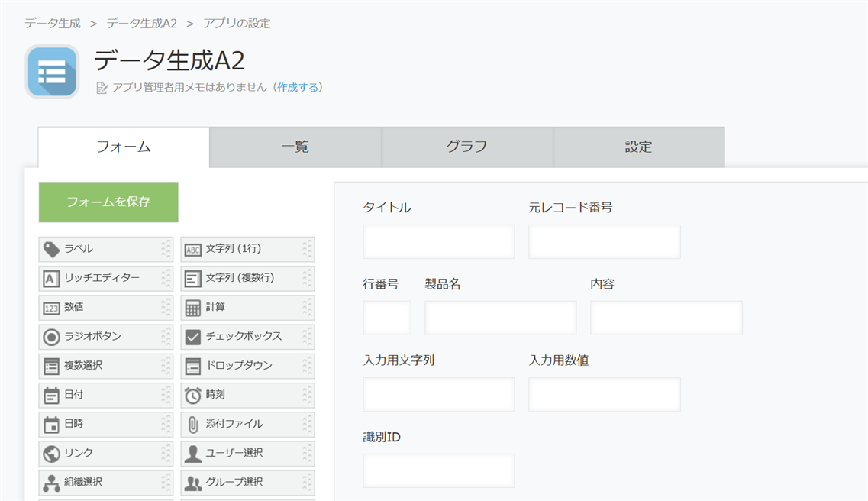868x501 pixels.
Task: Select the 複数選択 list icon
Action: coord(51,366)
